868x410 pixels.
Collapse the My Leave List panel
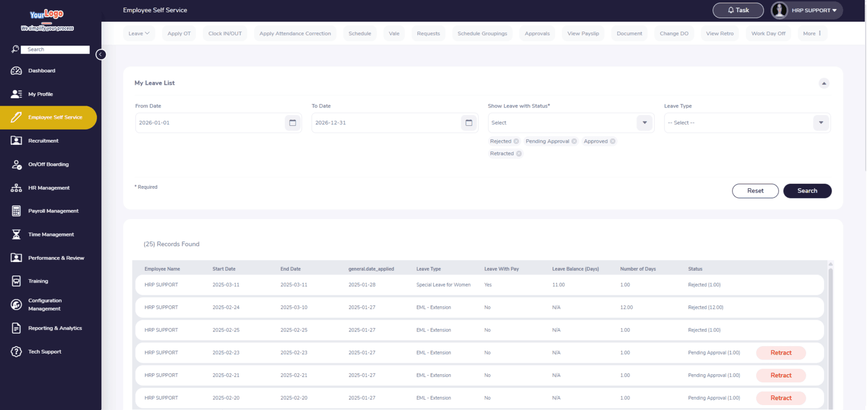(824, 84)
